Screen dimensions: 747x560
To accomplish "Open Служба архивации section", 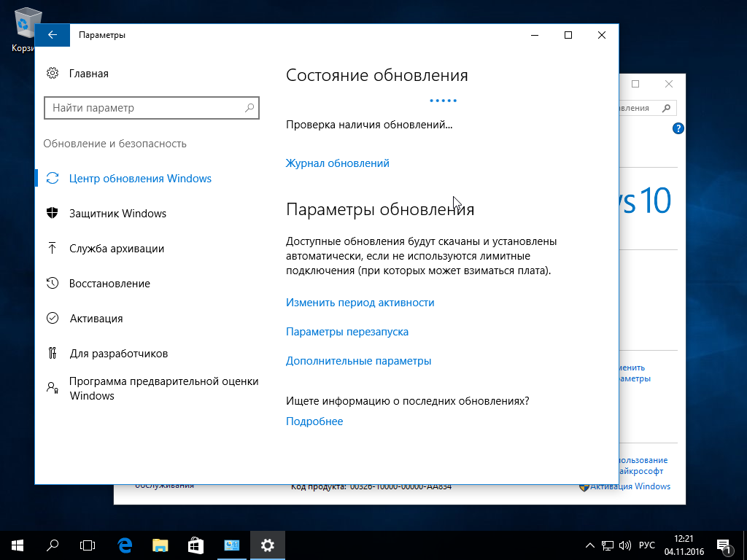I will click(x=117, y=249).
